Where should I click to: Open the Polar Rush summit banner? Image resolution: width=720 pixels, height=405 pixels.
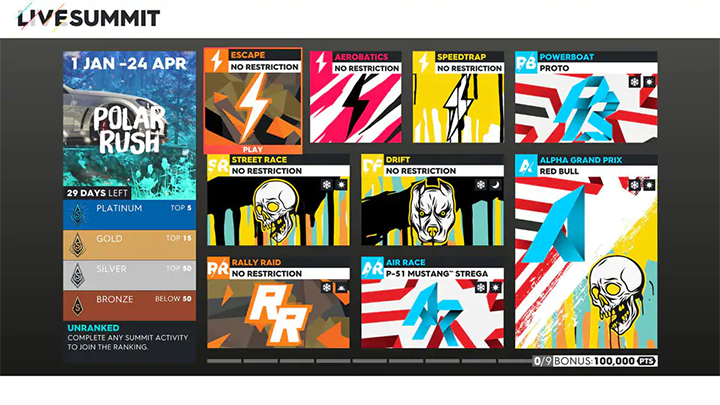click(129, 125)
